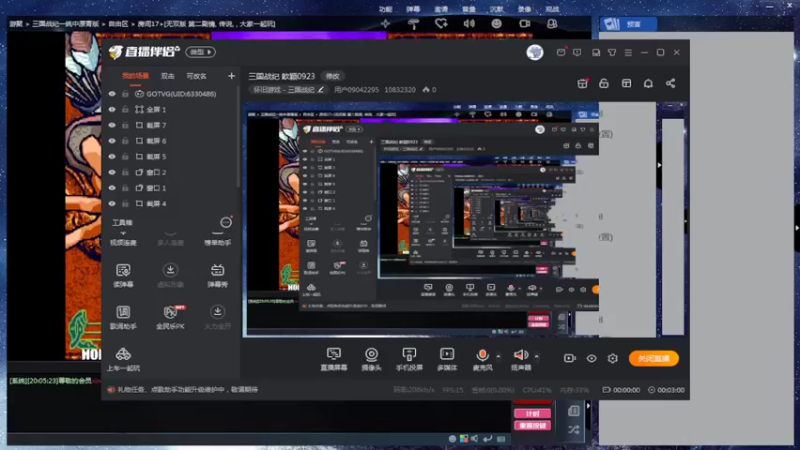Hide the 截屏 7 source

[112, 125]
